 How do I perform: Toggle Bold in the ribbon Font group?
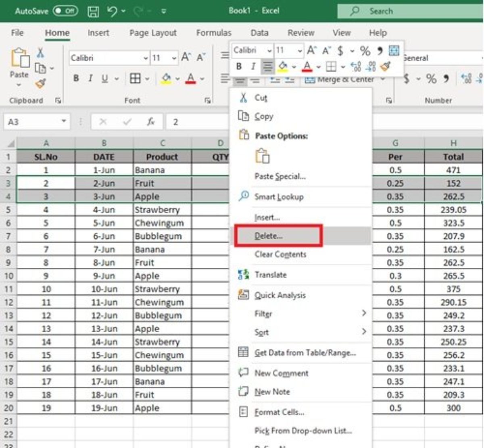point(76,78)
